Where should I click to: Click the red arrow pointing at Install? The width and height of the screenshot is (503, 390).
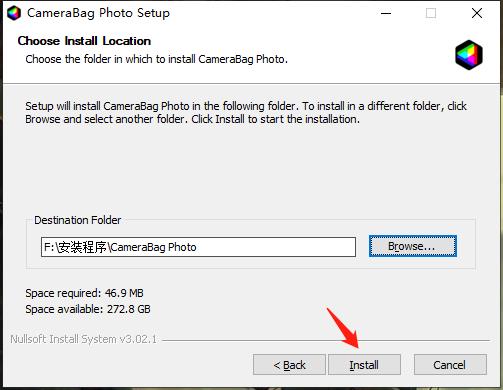point(343,328)
